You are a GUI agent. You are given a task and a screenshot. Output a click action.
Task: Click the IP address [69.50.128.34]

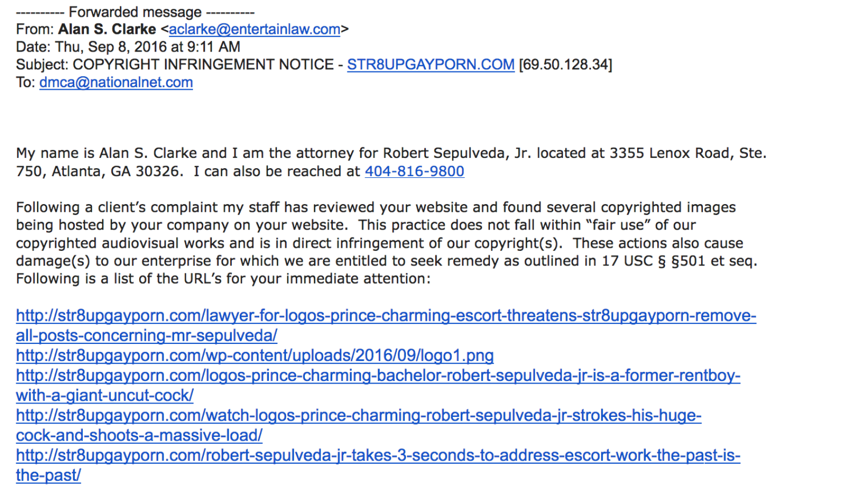point(566,64)
